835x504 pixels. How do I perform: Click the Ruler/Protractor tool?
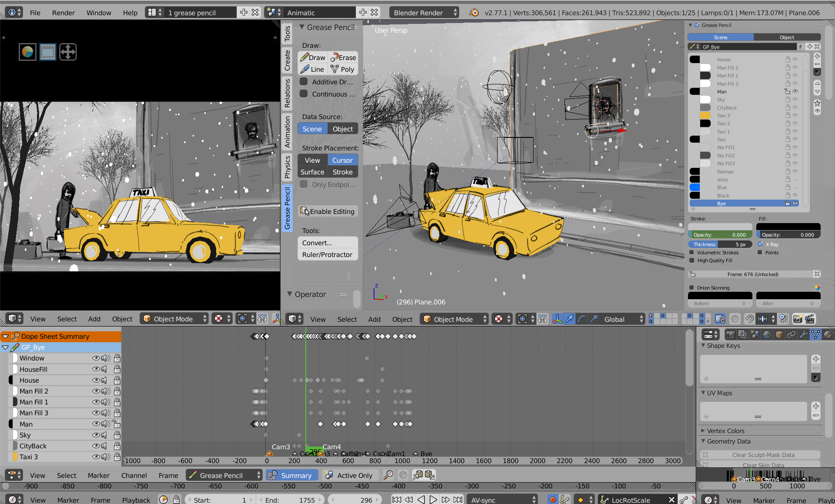327,255
